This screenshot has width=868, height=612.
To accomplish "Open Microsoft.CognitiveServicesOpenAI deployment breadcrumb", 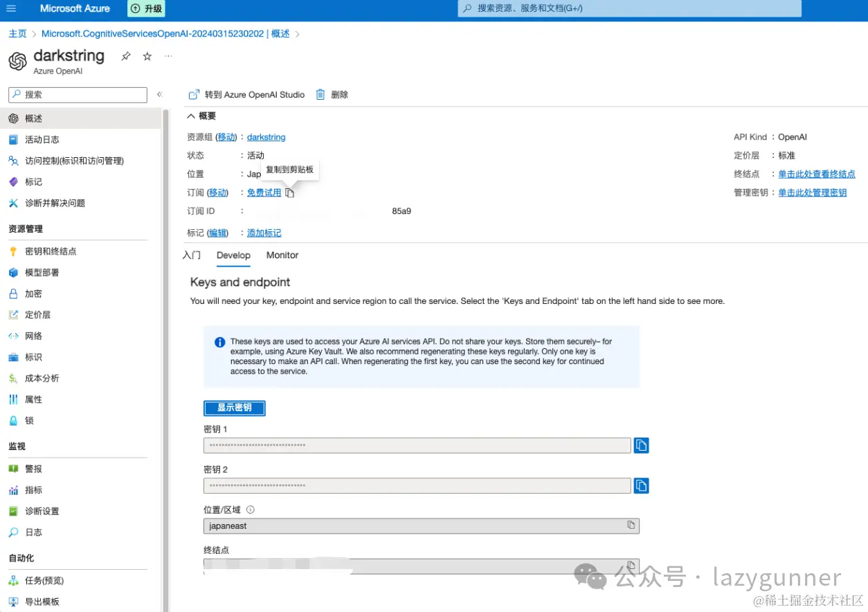I will pyautogui.click(x=165, y=33).
